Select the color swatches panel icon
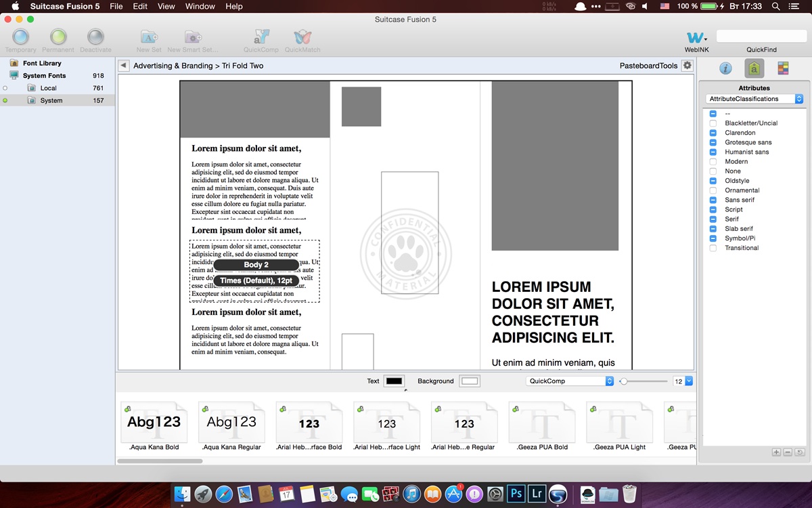 point(783,68)
